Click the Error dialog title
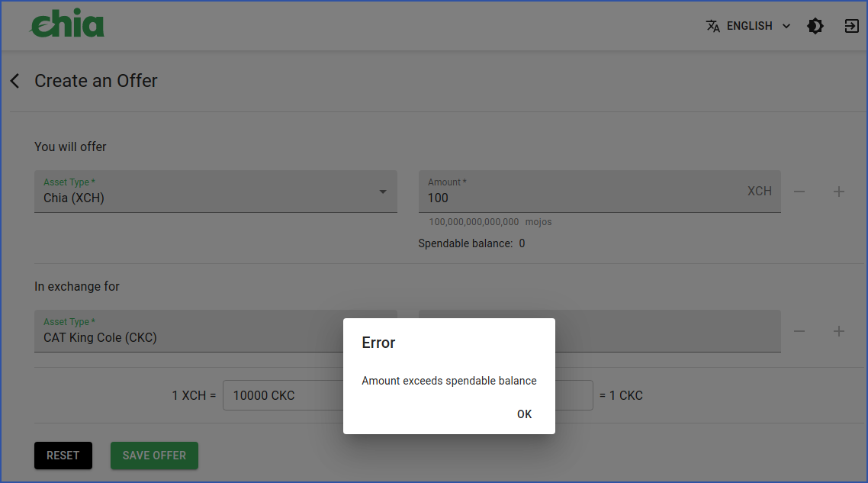 click(378, 343)
